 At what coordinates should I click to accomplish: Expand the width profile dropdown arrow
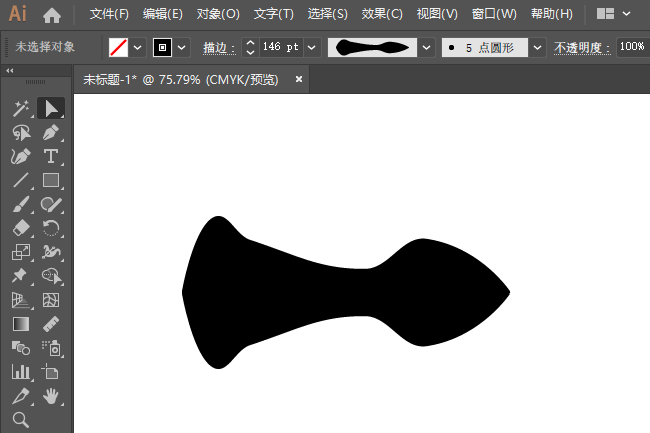point(426,47)
